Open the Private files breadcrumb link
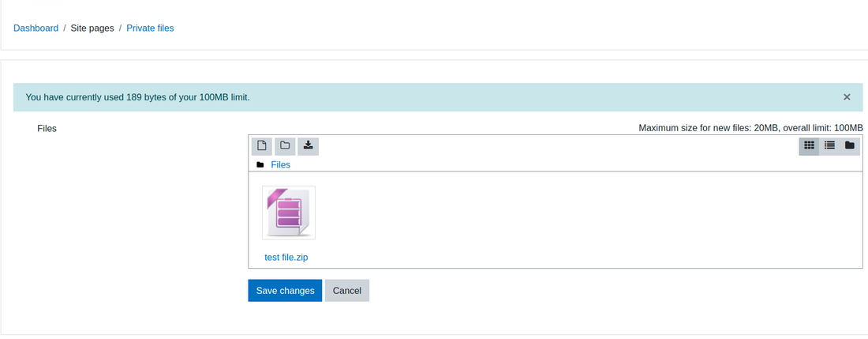This screenshot has width=868, height=339. pyautogui.click(x=150, y=28)
